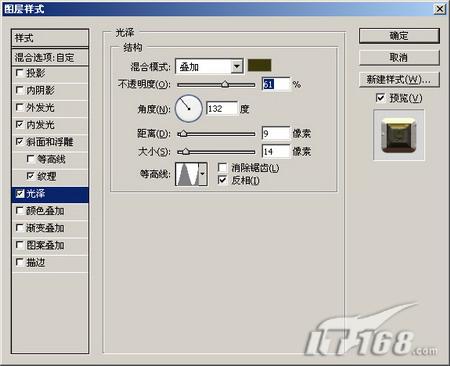Image resolution: width=450 pixels, height=366 pixels.
Task: Uncheck the 纹理 texture checkbox
Action: coord(30,176)
